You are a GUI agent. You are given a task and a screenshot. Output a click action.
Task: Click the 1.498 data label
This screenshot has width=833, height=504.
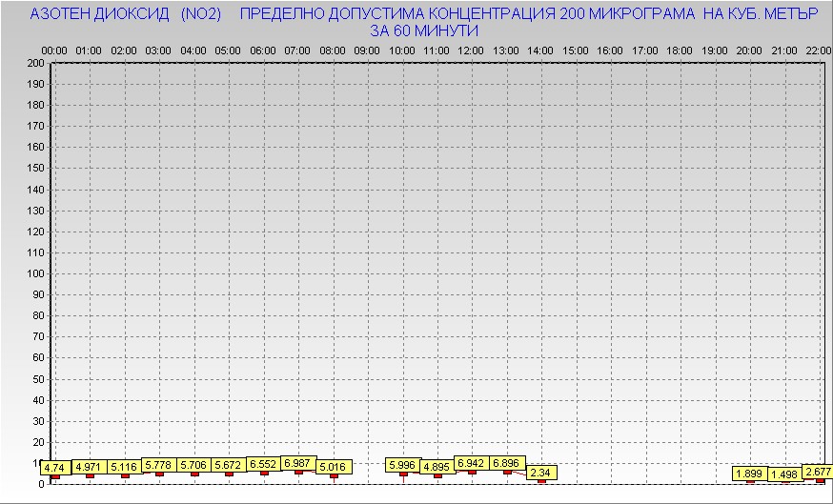pyautogui.click(x=785, y=474)
